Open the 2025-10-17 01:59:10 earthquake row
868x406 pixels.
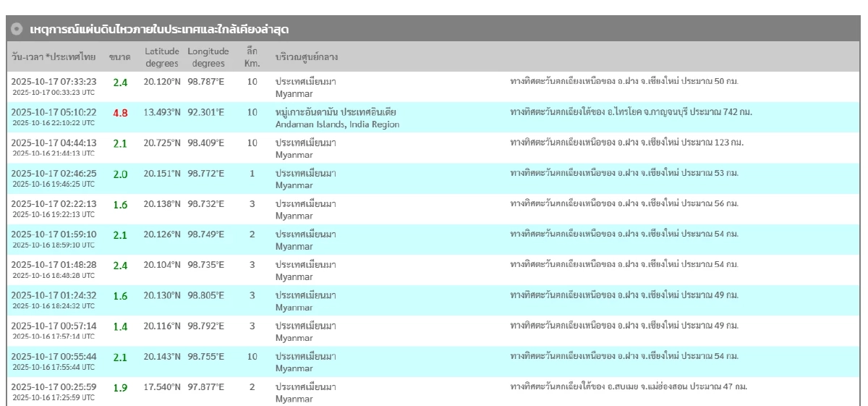click(x=54, y=234)
